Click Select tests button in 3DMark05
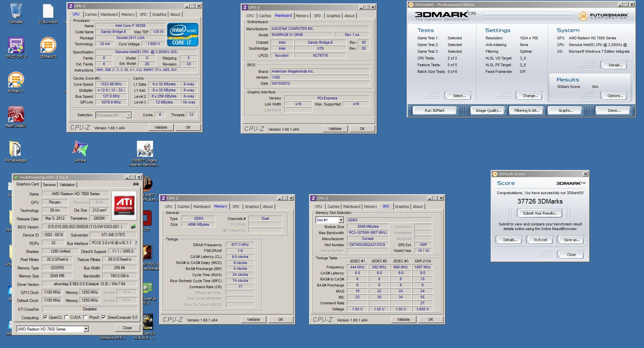Image resolution: width=644 pixels, height=348 pixels. click(459, 96)
